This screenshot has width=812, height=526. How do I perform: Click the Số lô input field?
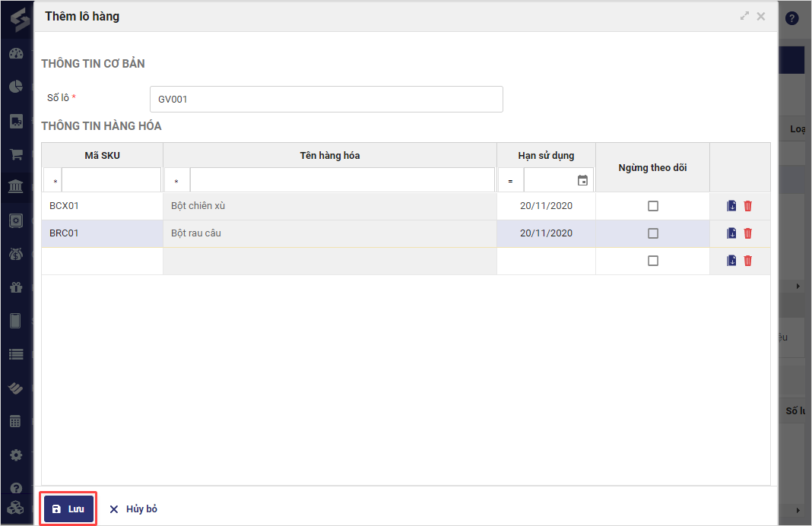[x=326, y=99]
